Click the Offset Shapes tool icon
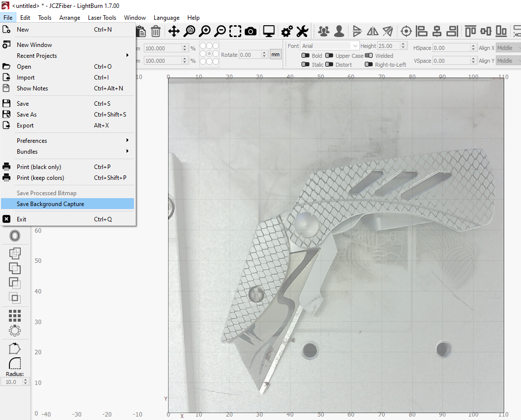Image resolution: width=521 pixels, height=420 pixels. coord(15,236)
